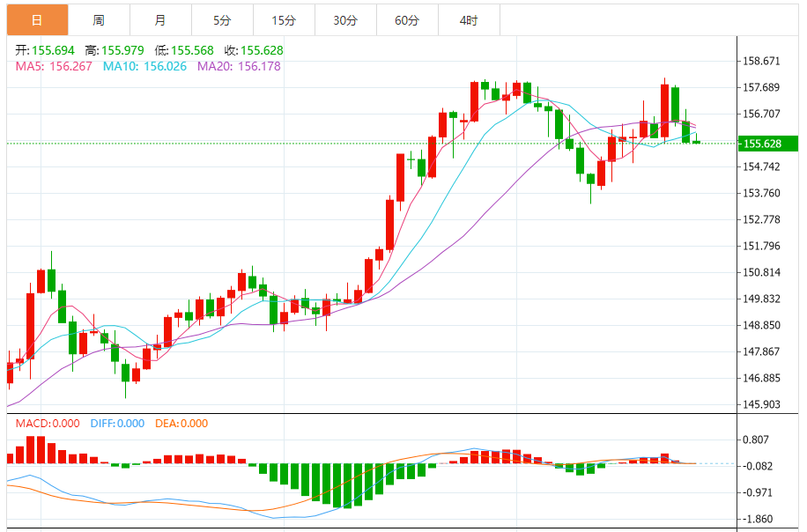Viewport: 807px width, 532px height.
Task: Open the 15分 timeframe tab
Action: (284, 20)
